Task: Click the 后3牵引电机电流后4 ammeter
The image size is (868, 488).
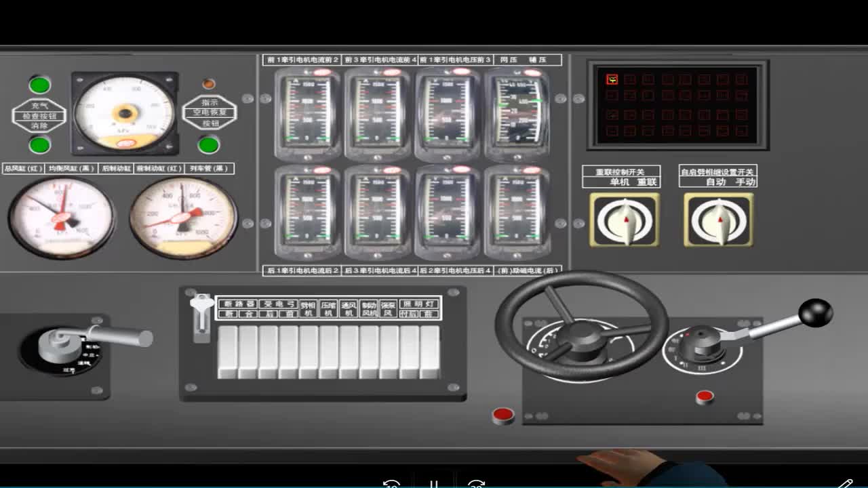Action: 378,212
